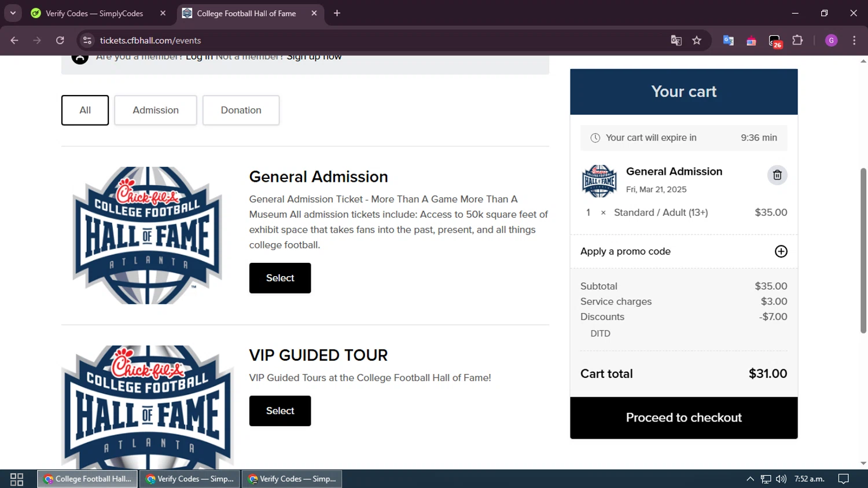Close the College Football Hall of Fame tab
868x488 pixels.
314,13
